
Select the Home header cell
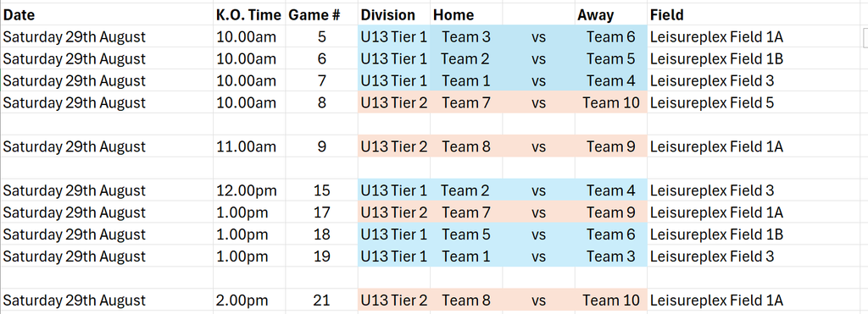pyautogui.click(x=466, y=14)
